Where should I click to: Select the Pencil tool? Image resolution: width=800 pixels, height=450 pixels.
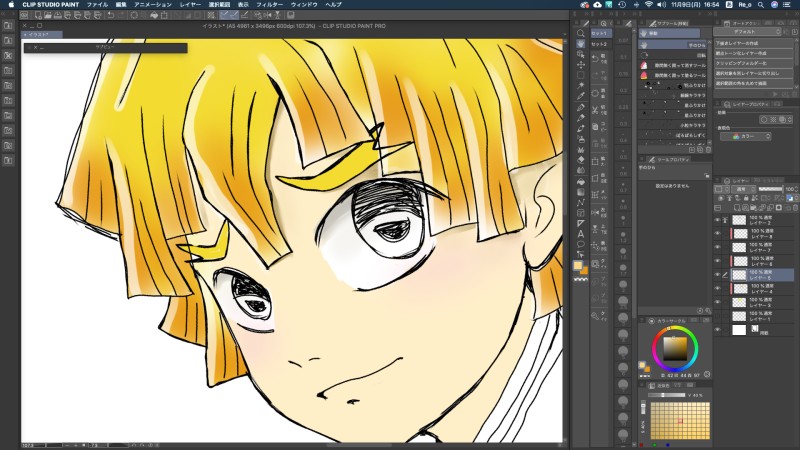[581, 118]
